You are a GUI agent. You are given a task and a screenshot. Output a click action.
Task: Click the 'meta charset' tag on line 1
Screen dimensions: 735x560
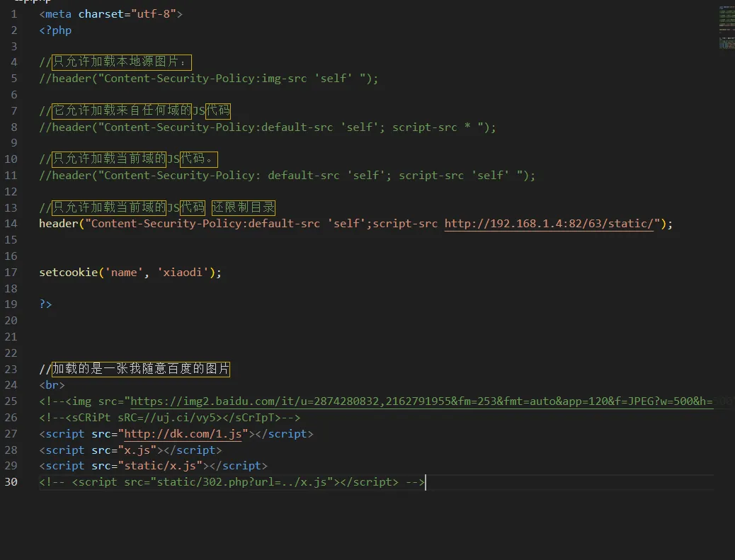pos(110,14)
